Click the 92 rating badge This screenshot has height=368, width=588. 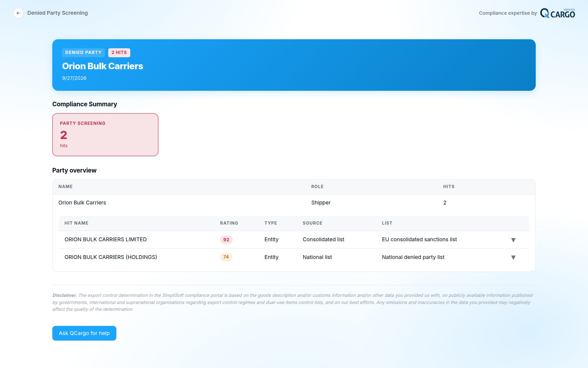point(226,240)
